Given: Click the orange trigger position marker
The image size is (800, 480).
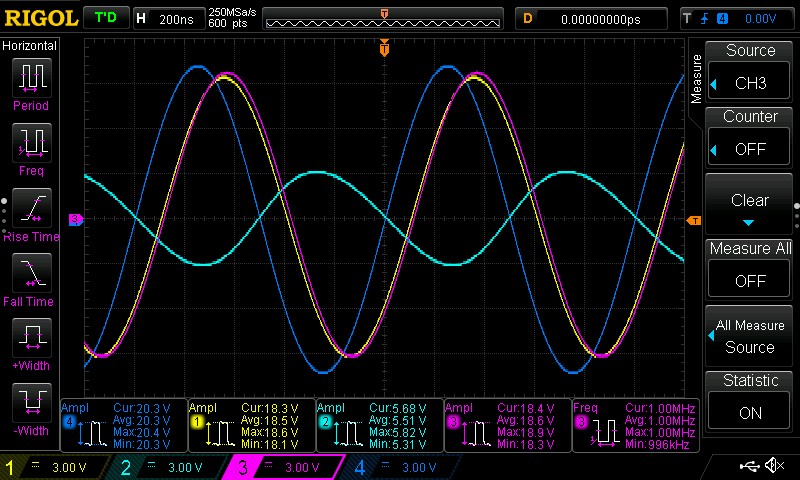Looking at the screenshot, I should (x=384, y=48).
